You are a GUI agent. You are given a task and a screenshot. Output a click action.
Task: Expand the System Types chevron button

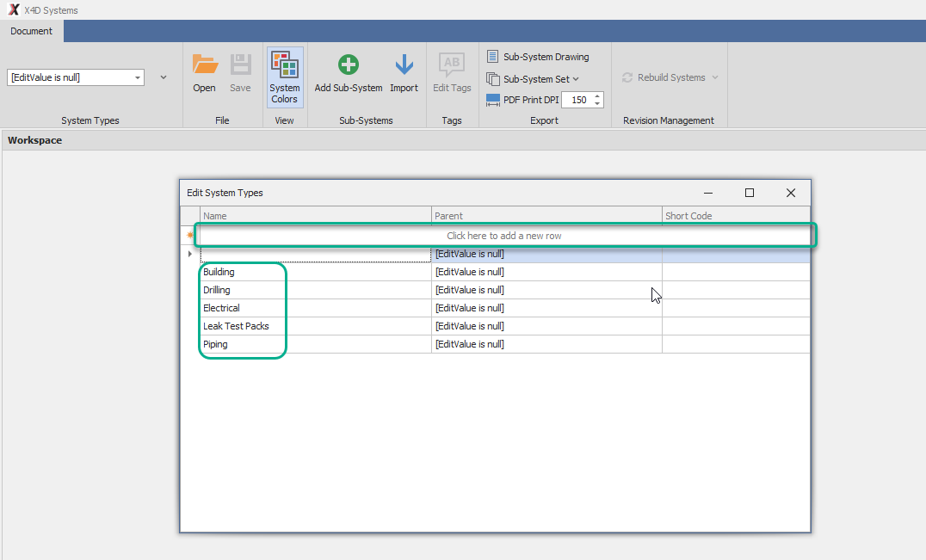[164, 77]
